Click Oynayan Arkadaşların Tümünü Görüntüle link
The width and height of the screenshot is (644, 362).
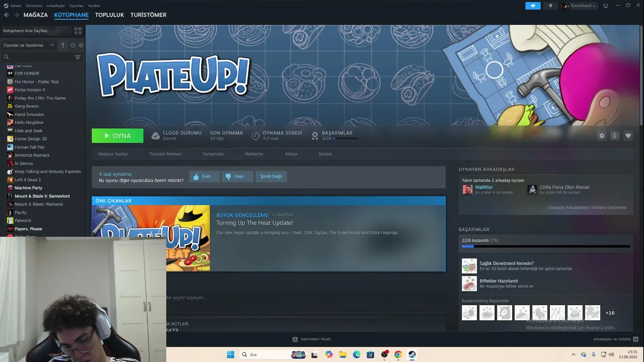[587, 207]
